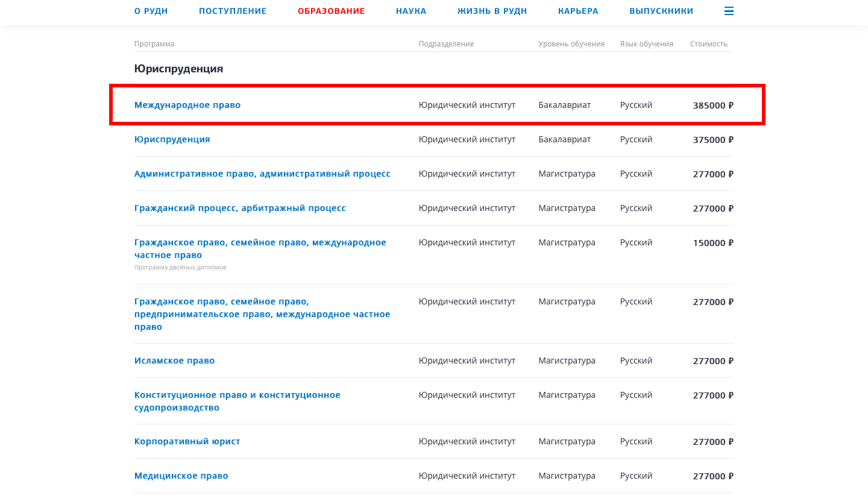
Task: Open the double-diploma Гражданское право program
Action: pyautogui.click(x=260, y=248)
